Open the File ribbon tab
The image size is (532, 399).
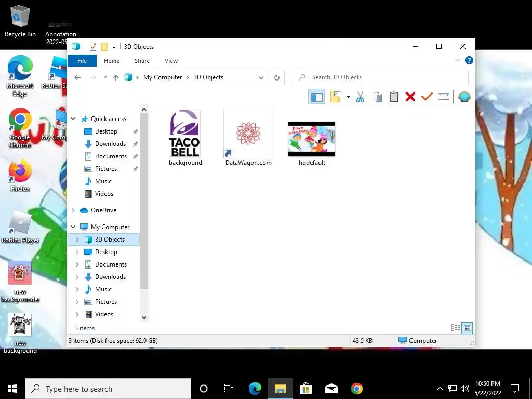[82, 61]
